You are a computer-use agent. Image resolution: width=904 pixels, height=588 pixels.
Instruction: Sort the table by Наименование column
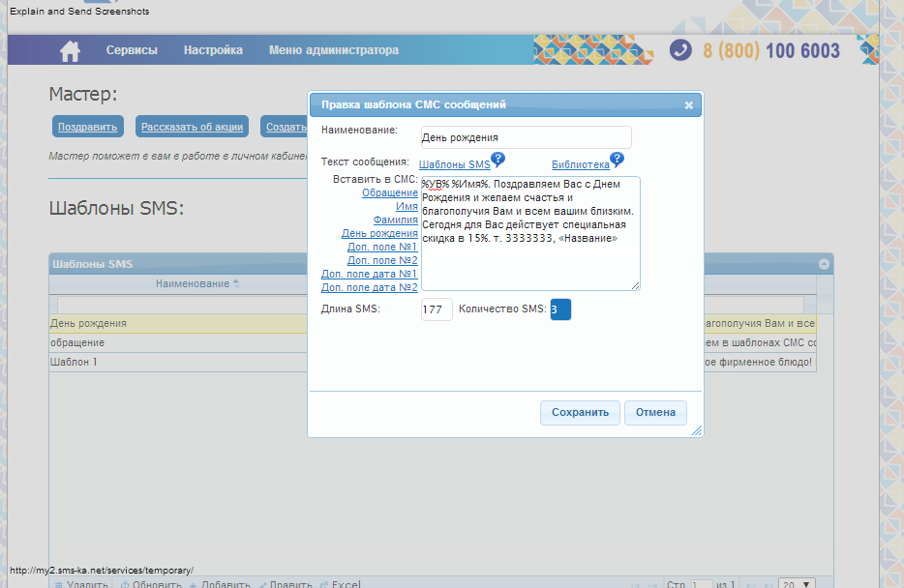coord(197,284)
